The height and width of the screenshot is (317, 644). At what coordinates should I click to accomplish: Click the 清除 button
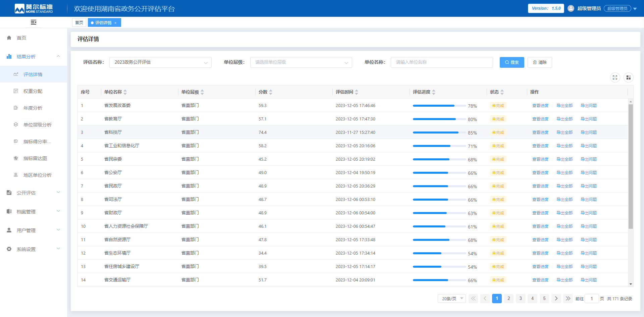[540, 62]
